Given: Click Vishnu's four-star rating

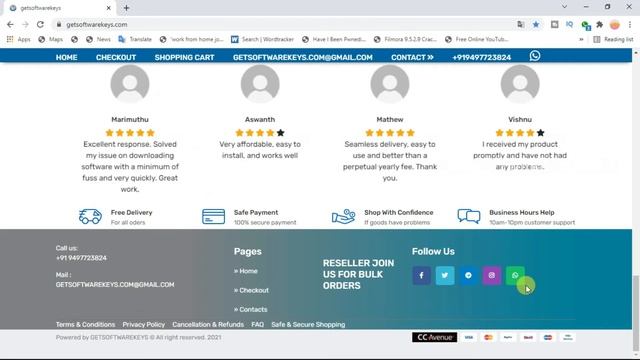Looking at the screenshot, I should 520,133.
